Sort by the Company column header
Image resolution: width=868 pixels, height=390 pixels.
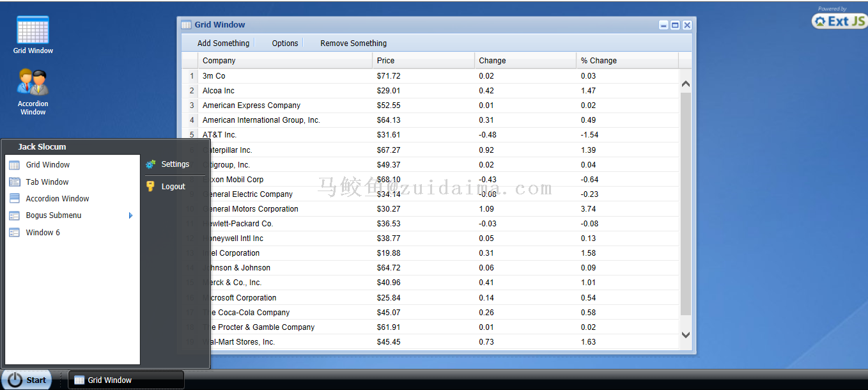coord(285,61)
